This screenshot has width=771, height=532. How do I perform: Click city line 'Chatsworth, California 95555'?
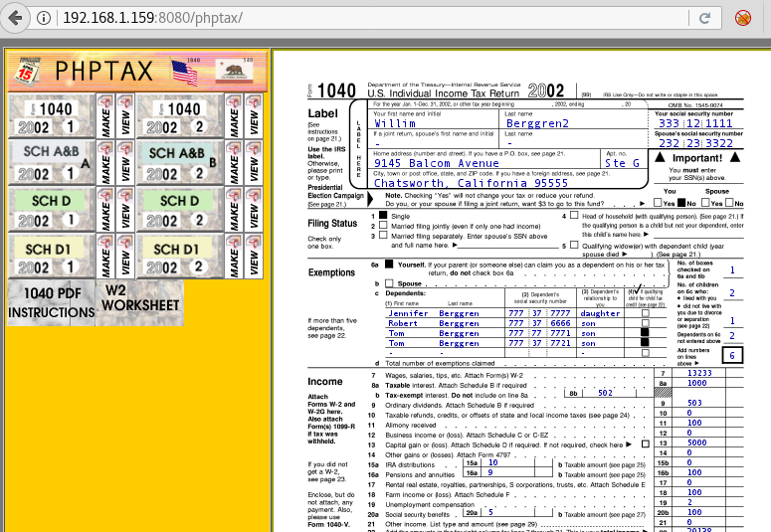pyautogui.click(x=472, y=183)
